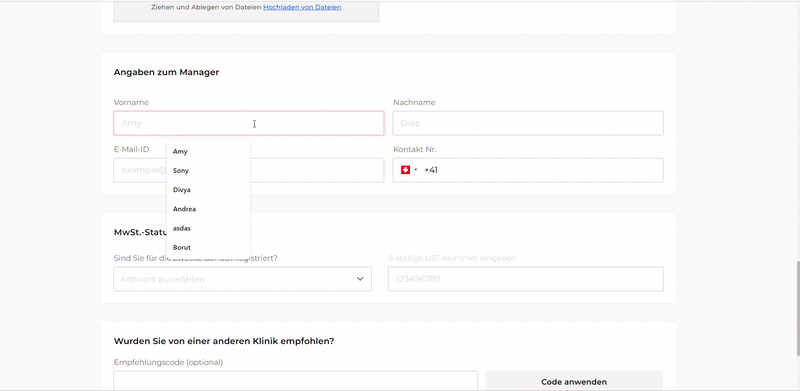Click the 9-stellige UST-Nummer field
Screen dimensions: 800x391
(x=526, y=279)
